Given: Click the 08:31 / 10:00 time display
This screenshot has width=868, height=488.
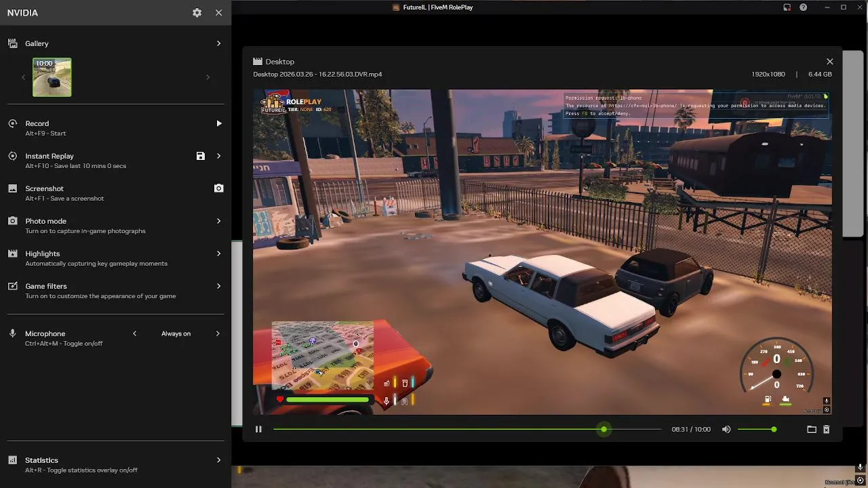Looking at the screenshot, I should pos(691,430).
